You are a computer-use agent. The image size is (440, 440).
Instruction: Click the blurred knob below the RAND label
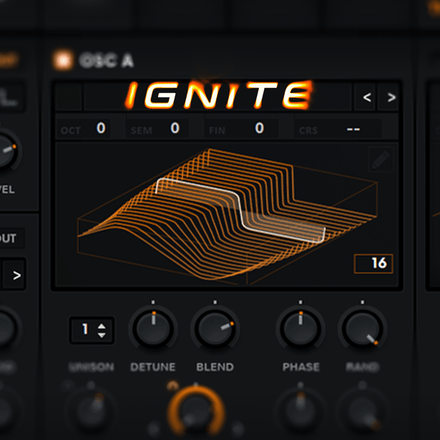(x=363, y=411)
